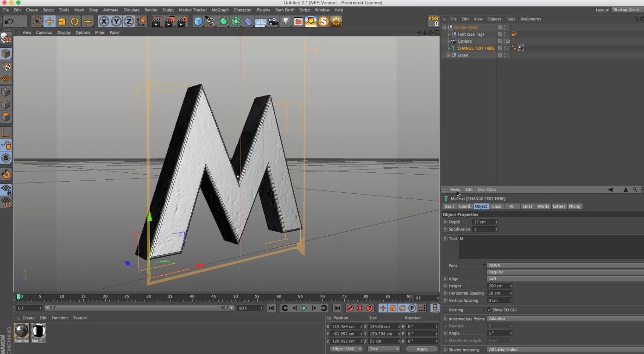
Task: Activate the Rotate tool in the top toolbar
Action: [75, 21]
